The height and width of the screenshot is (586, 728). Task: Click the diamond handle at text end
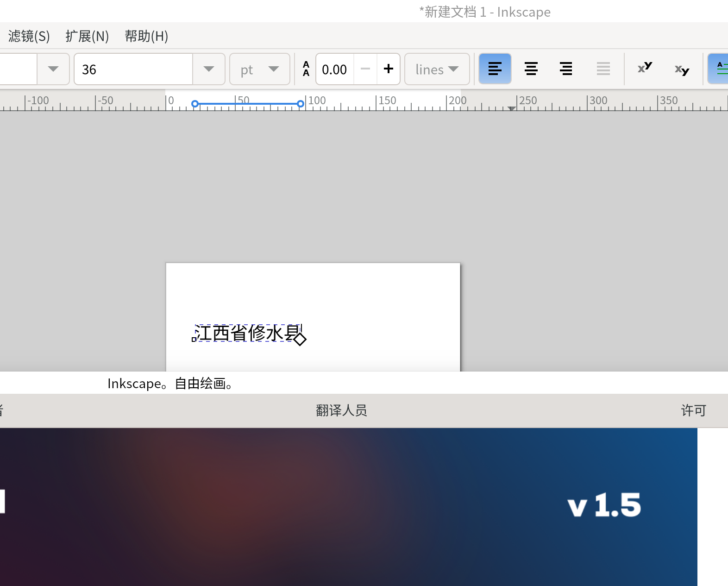point(300,339)
